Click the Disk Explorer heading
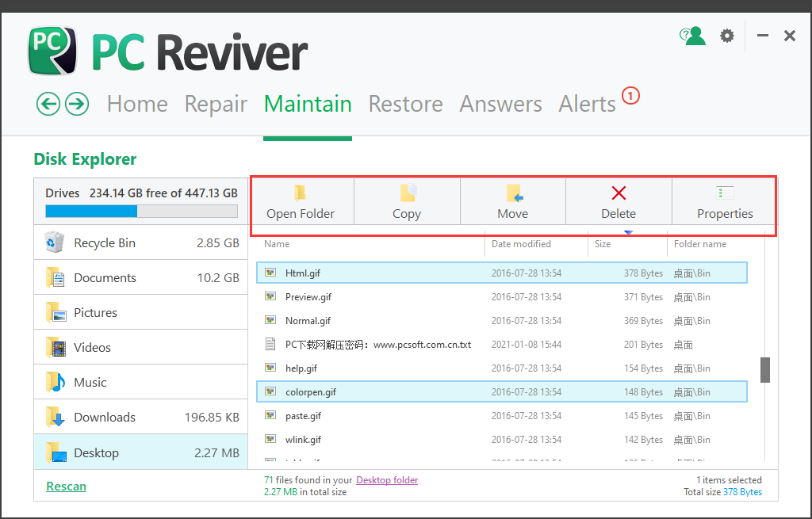 [85, 159]
